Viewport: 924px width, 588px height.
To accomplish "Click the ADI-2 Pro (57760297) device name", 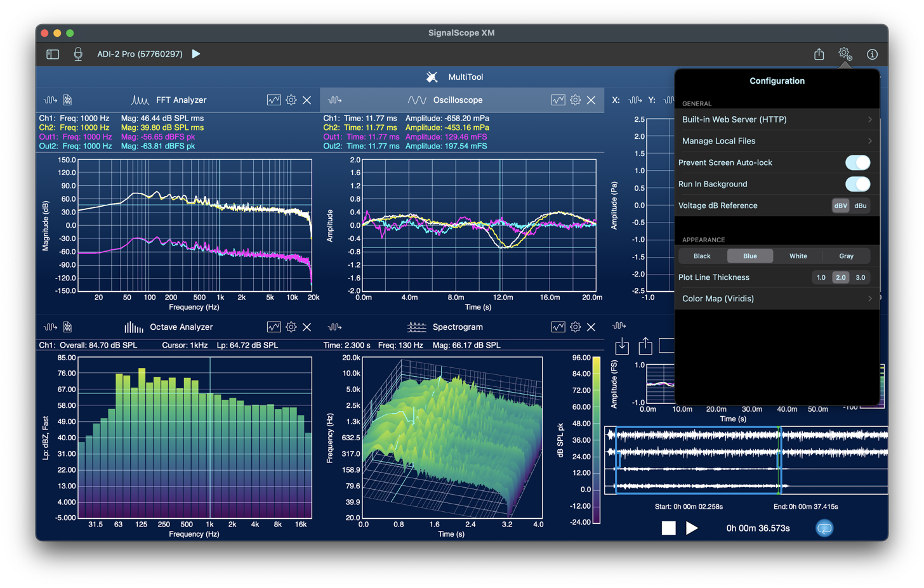I will [140, 55].
